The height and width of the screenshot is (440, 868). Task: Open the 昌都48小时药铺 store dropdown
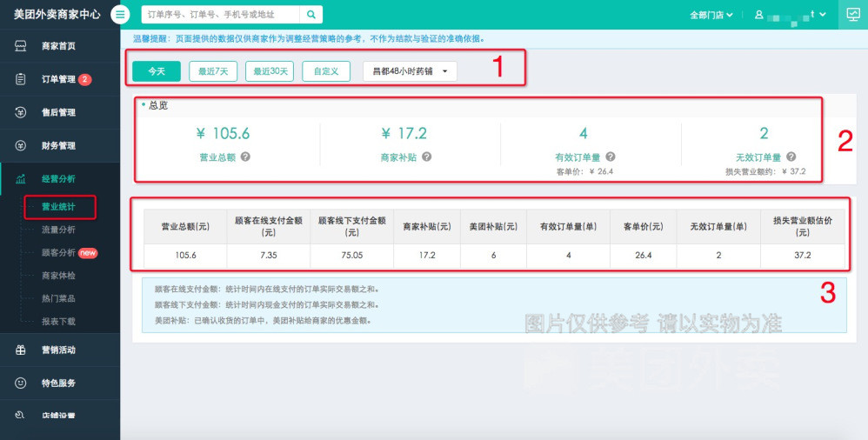tap(409, 71)
